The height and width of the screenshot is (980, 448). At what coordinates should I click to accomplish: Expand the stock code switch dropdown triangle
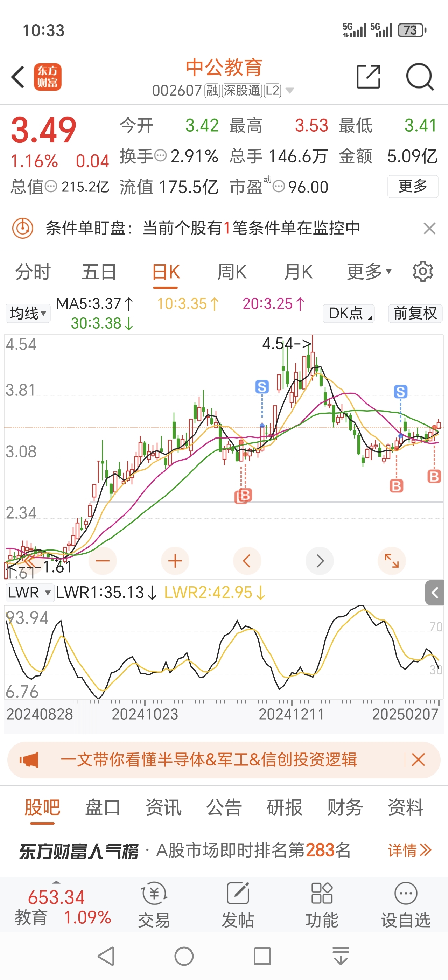pos(290,91)
